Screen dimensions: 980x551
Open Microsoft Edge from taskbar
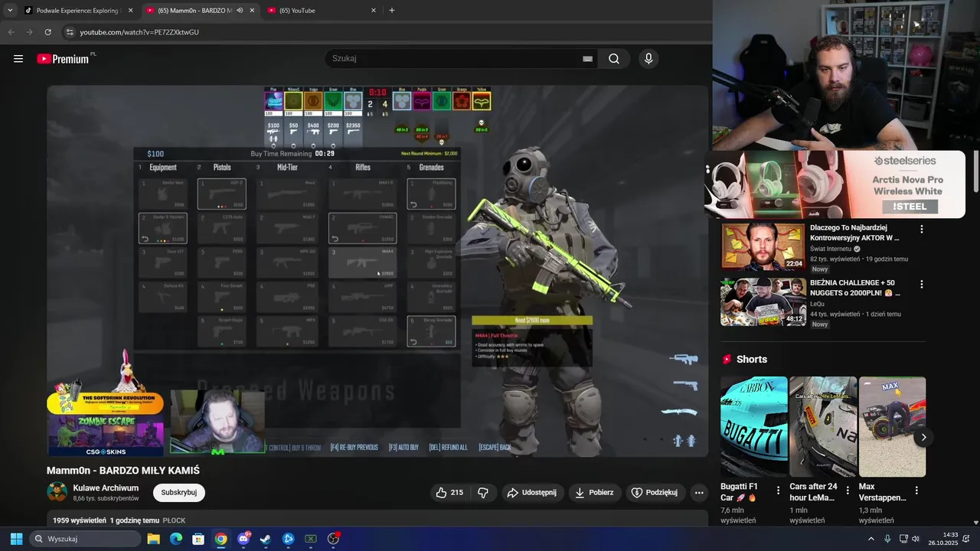[x=176, y=539]
